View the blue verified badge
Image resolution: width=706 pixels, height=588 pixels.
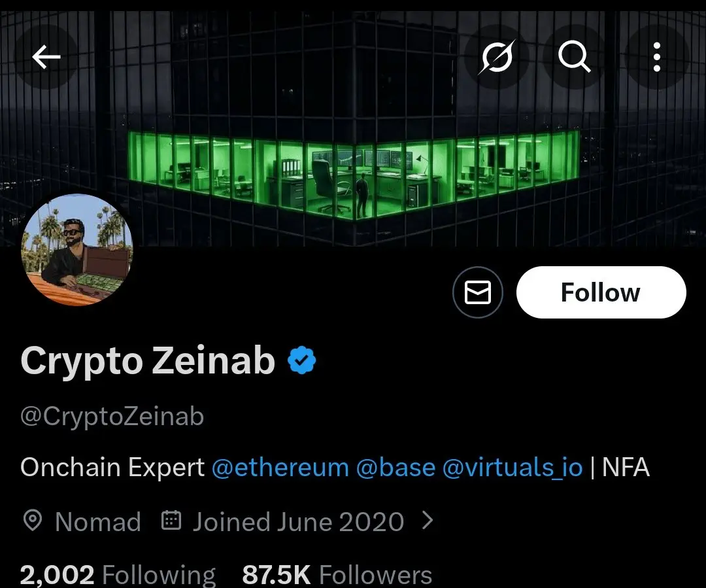(x=301, y=360)
